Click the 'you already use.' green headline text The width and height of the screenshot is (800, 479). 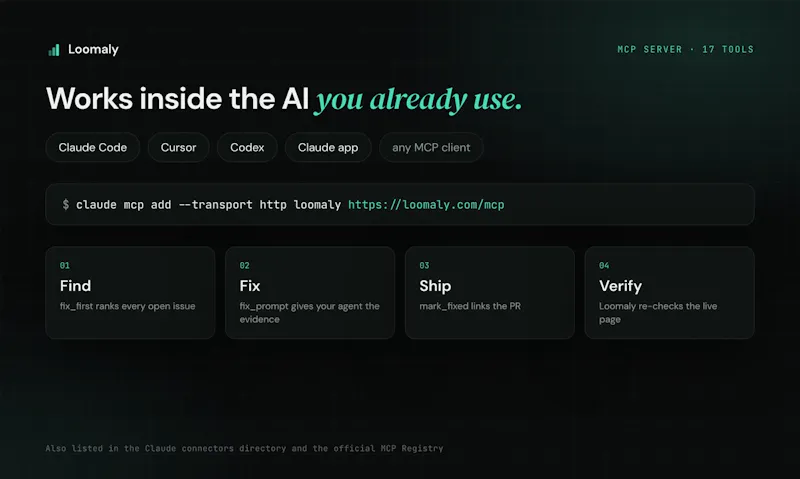pos(418,99)
